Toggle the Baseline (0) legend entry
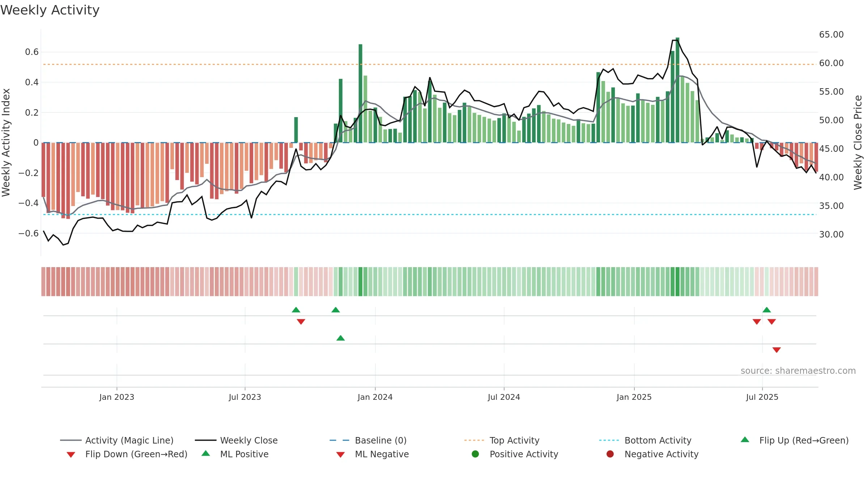 pos(368,440)
